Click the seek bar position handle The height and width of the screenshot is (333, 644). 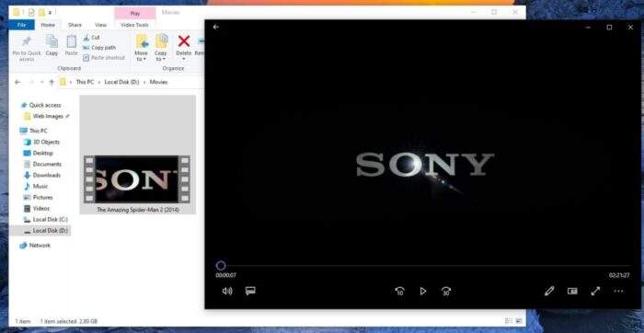pyautogui.click(x=221, y=266)
